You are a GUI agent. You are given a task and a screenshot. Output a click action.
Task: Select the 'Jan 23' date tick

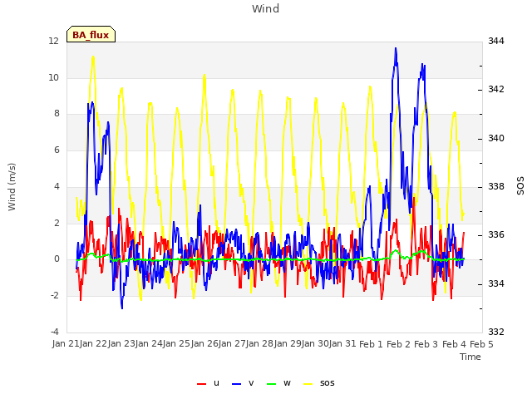(x=121, y=343)
